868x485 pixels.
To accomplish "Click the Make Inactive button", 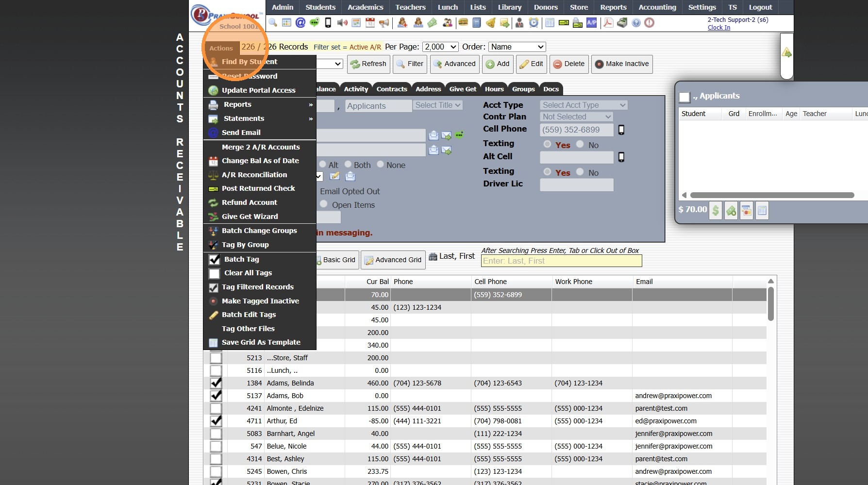I will point(621,64).
